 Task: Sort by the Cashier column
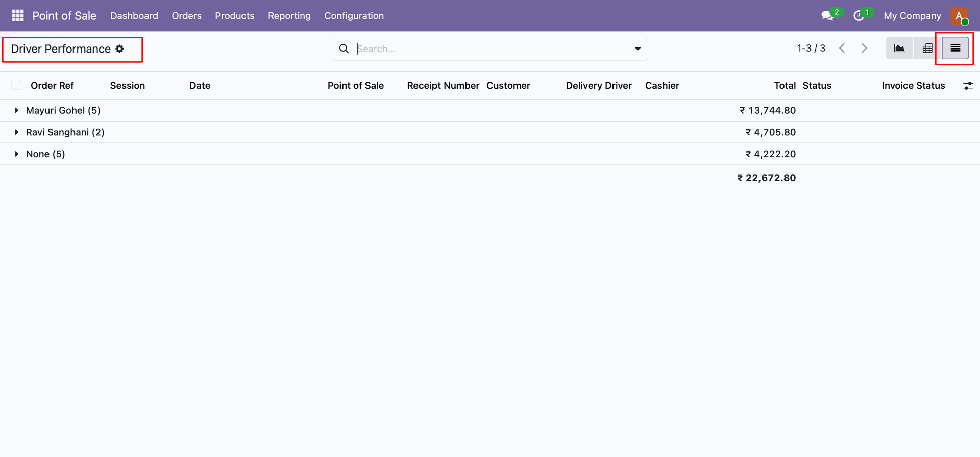coord(662,86)
